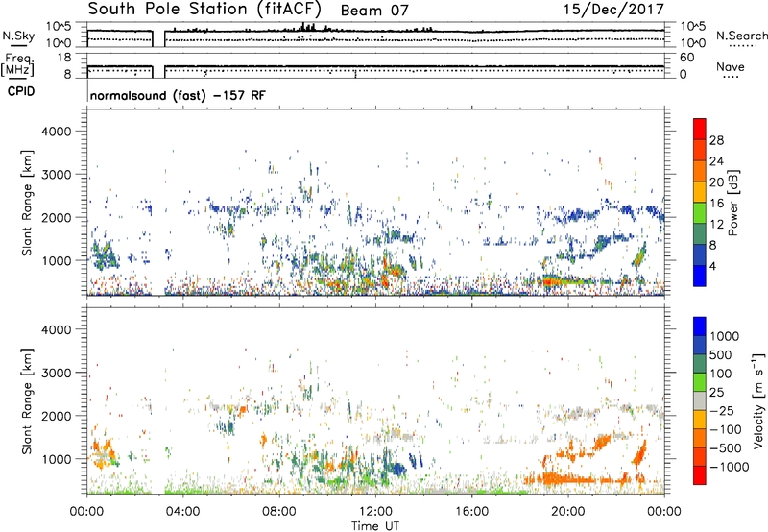
Task: Click the '04:00' time tick label
Action: [182, 512]
